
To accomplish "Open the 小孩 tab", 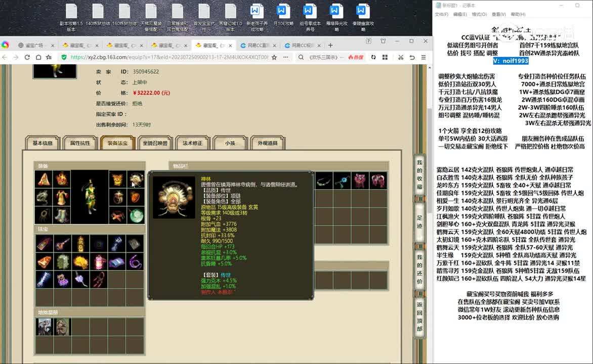I will (x=230, y=143).
